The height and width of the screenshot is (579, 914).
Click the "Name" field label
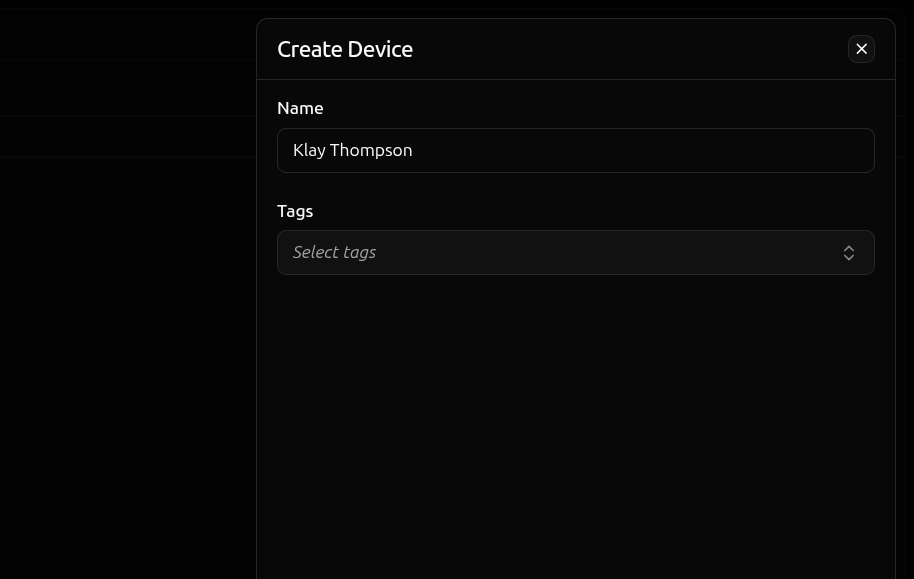[300, 108]
